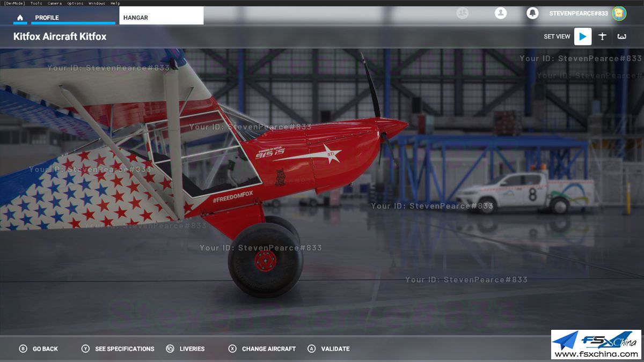
Task: Open notifications bell icon
Action: [x=532, y=13]
